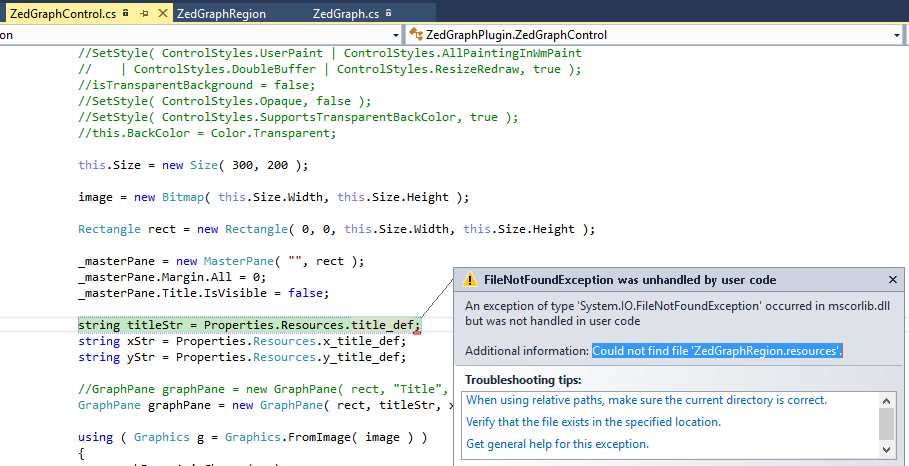Close the ZedGraphControl.cs tab

(x=161, y=14)
